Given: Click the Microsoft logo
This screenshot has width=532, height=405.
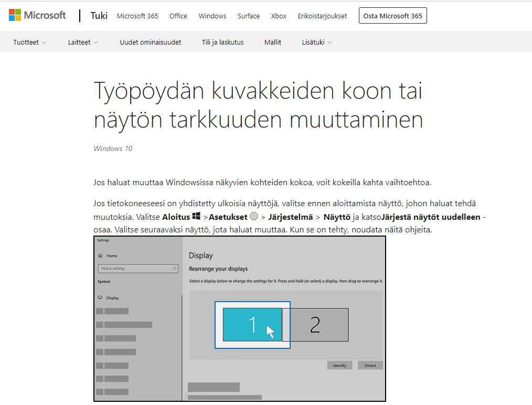Looking at the screenshot, I should (37, 15).
